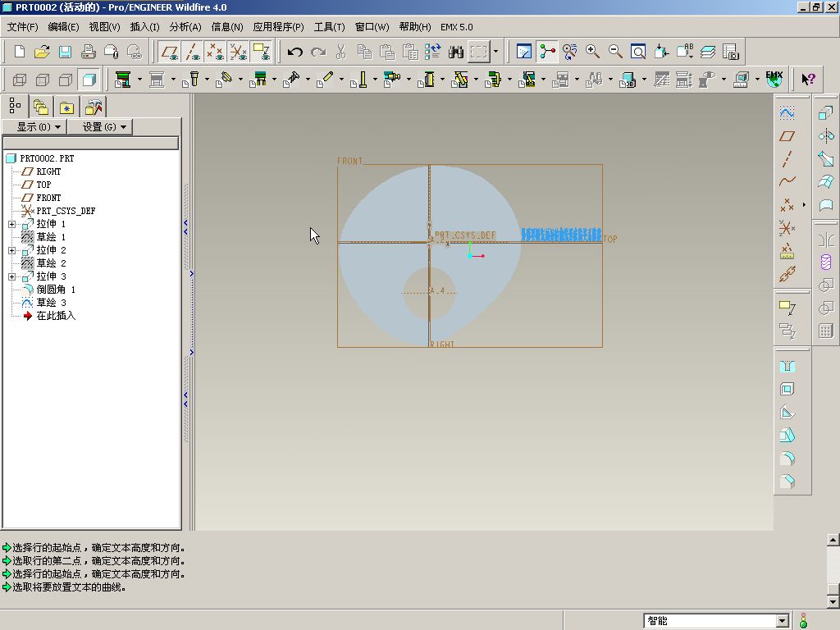The height and width of the screenshot is (630, 840).
Task: Switch to Folder Browser tab
Action: click(x=41, y=107)
